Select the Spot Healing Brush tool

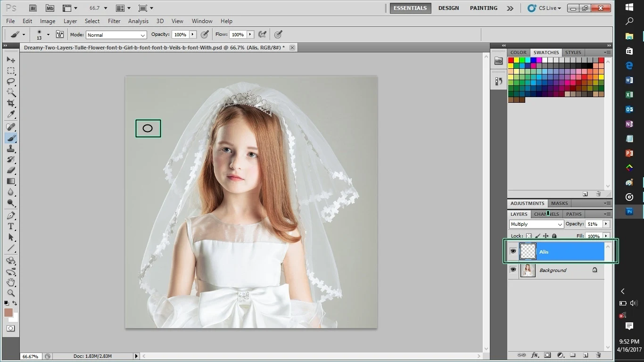[x=11, y=127]
